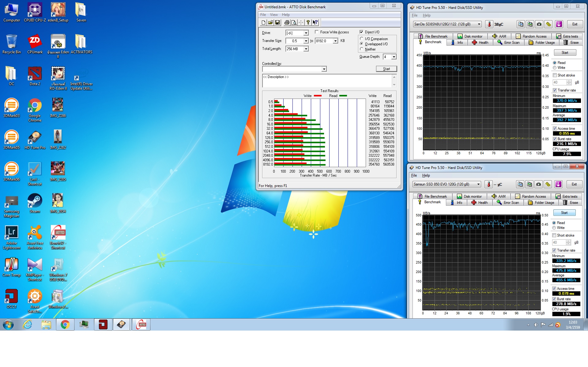Click the ATTO Open file toolbar icon
The width and height of the screenshot is (588, 367).
[270, 22]
